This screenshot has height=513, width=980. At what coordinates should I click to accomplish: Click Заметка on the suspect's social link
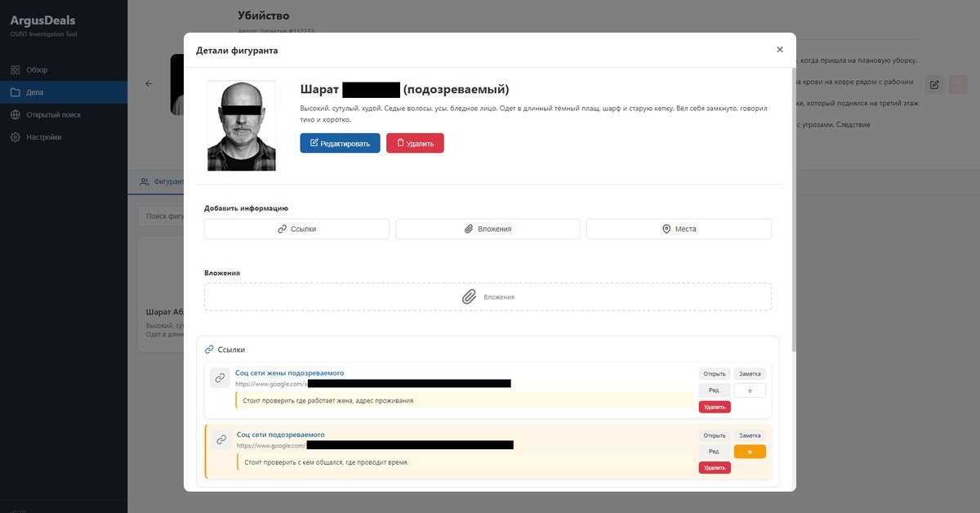click(x=750, y=435)
